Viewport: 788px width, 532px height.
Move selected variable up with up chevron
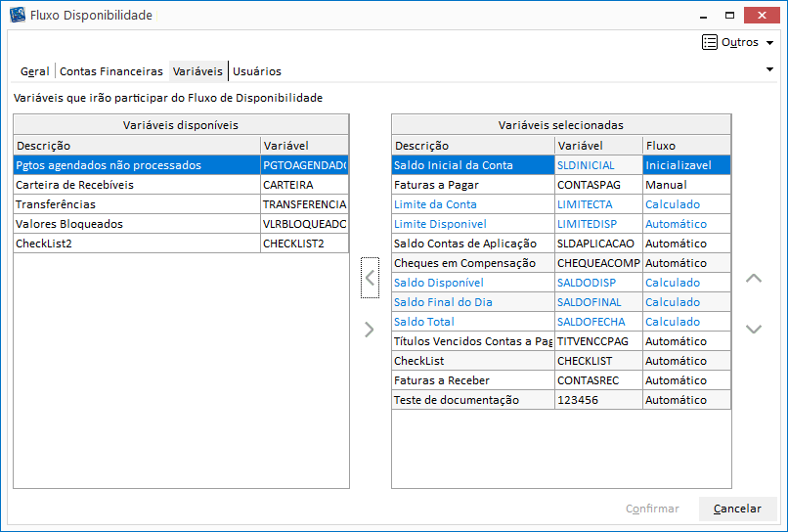click(754, 278)
